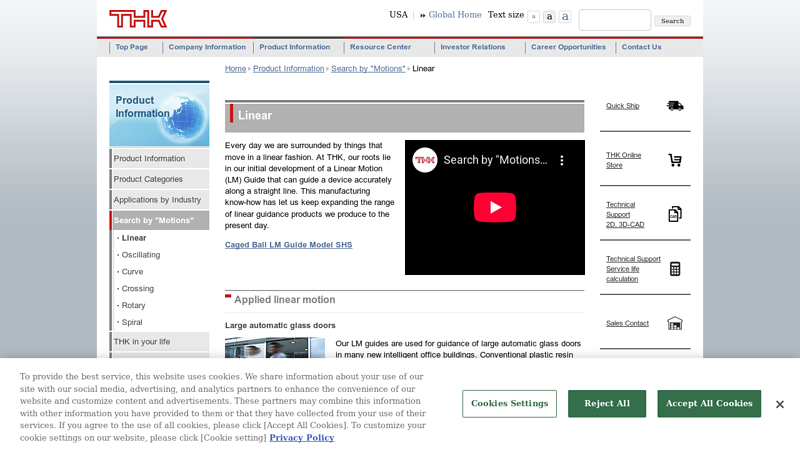Play the YouTube video
800x450 pixels.
click(494, 207)
